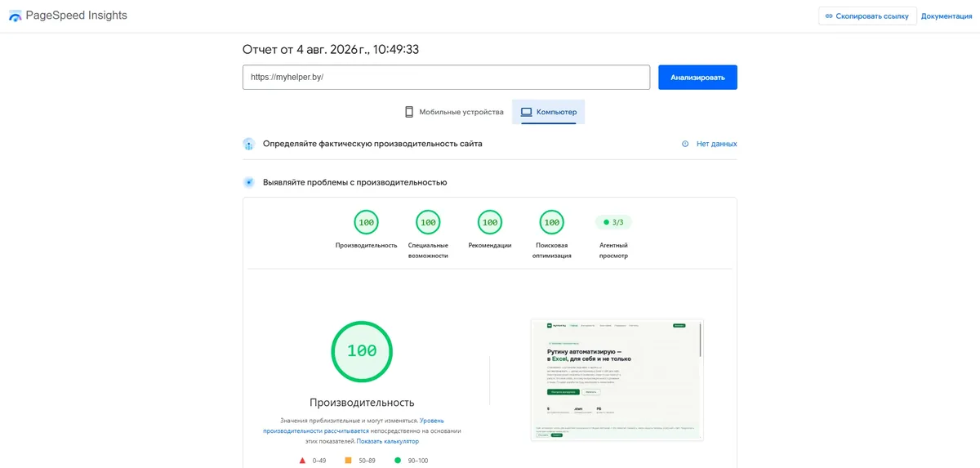Click the Производительность label under the first gauge
Viewport: 980px width, 468px height.
367,245
